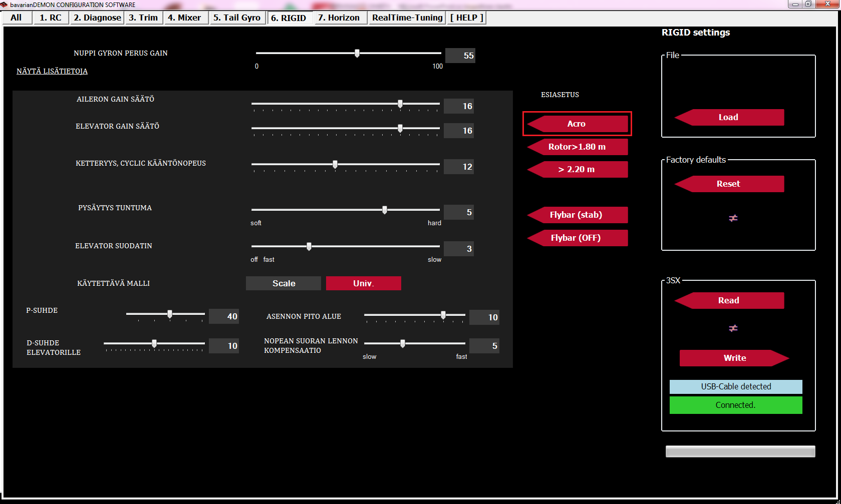Open the All tab
This screenshot has width=841, height=504.
point(16,18)
